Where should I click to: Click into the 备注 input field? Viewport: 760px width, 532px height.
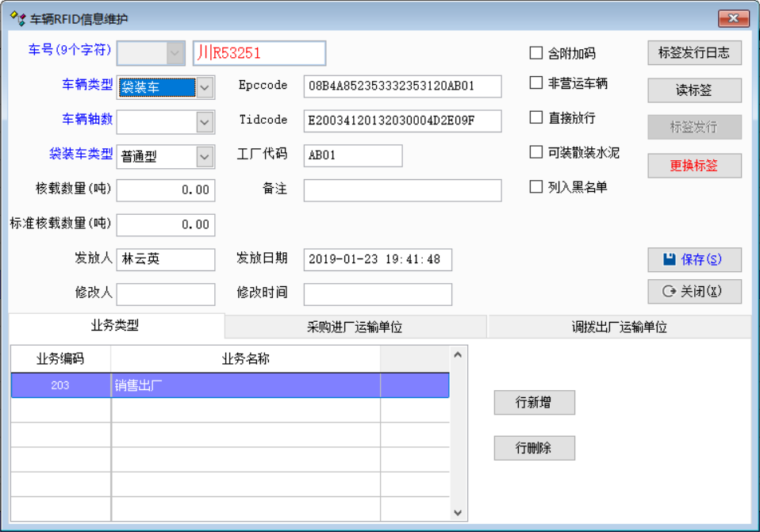coord(402,190)
